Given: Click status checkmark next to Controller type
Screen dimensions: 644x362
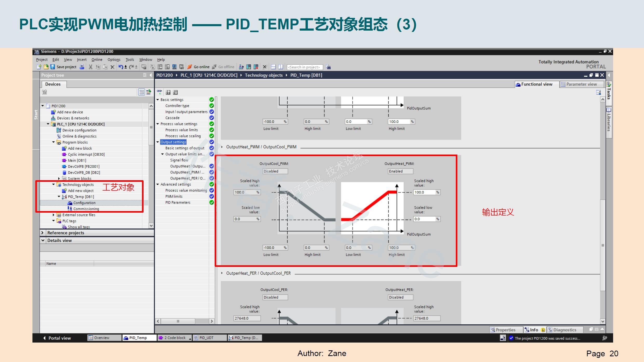Looking at the screenshot, I should 212,106.
